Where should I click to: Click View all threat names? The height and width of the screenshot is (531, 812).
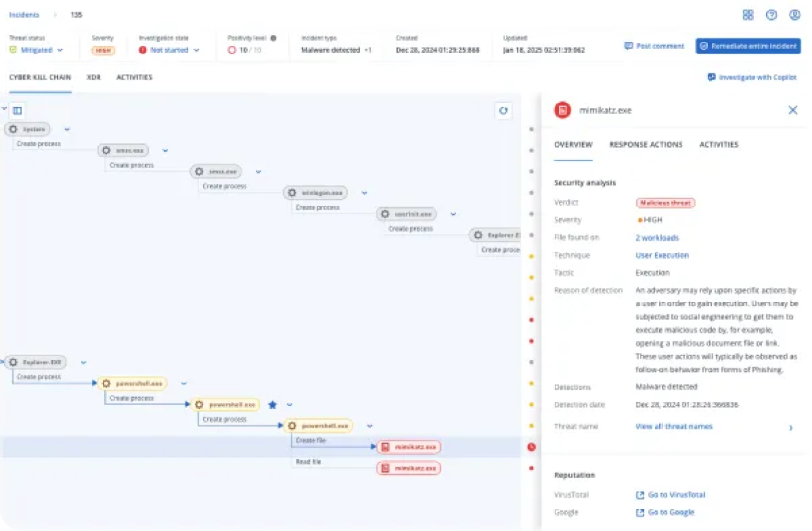click(x=674, y=426)
